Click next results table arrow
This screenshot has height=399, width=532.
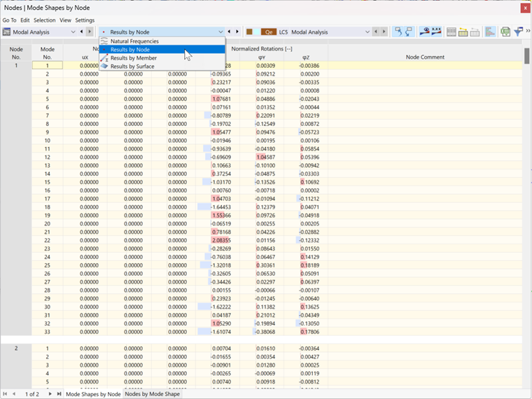[x=237, y=32]
